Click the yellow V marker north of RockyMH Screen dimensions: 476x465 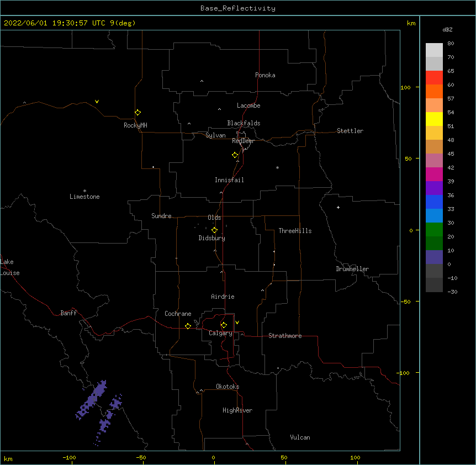point(97,102)
